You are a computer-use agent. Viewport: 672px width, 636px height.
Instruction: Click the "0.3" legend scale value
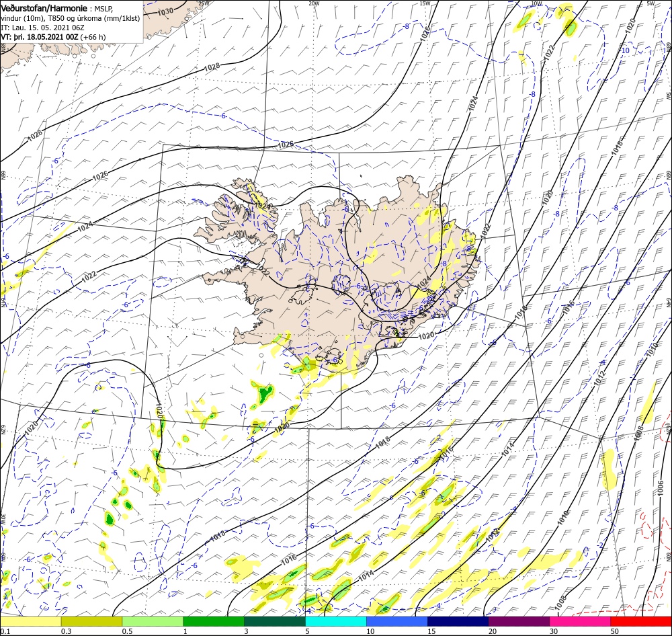tap(66, 631)
